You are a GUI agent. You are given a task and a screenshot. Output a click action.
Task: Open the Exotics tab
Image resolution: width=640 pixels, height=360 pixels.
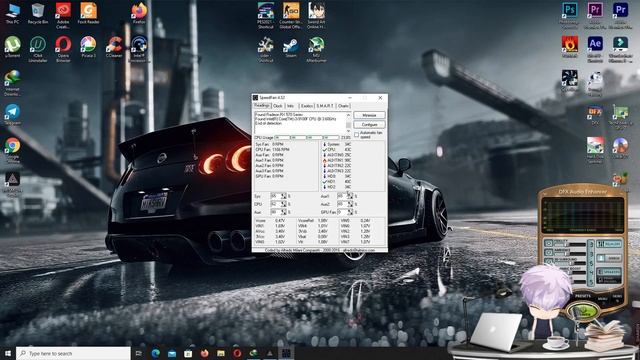(307, 106)
